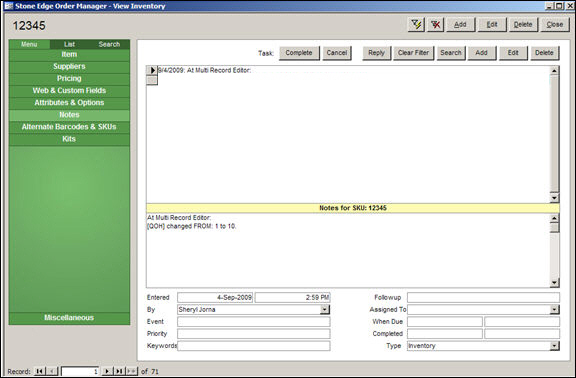Open Alternate Barcodes & SKUs section
The height and width of the screenshot is (378, 576).
click(69, 127)
